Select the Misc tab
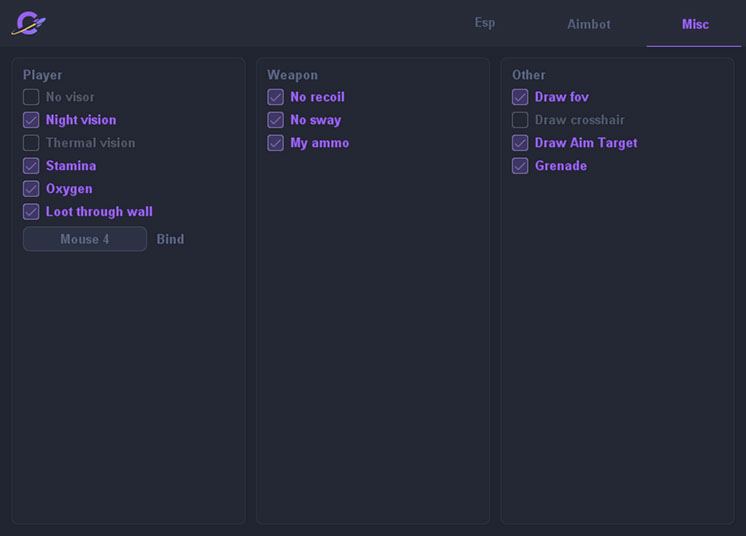The width and height of the screenshot is (746, 536). [x=695, y=24]
